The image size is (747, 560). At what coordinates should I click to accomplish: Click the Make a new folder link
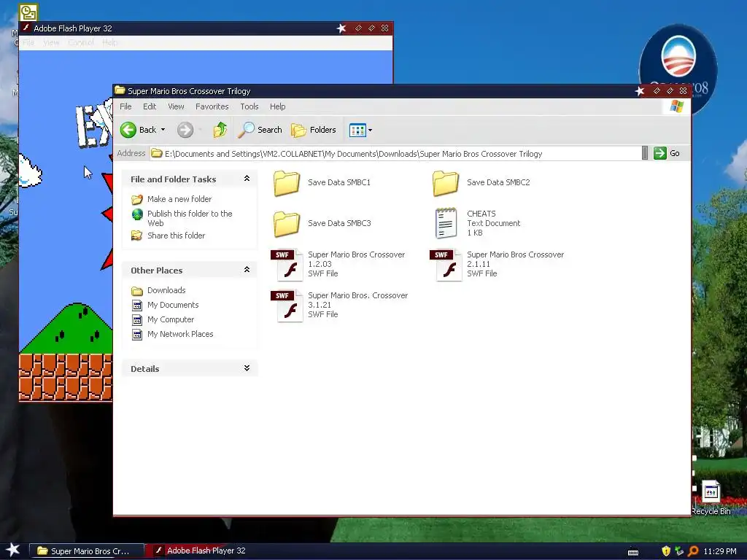(x=179, y=199)
